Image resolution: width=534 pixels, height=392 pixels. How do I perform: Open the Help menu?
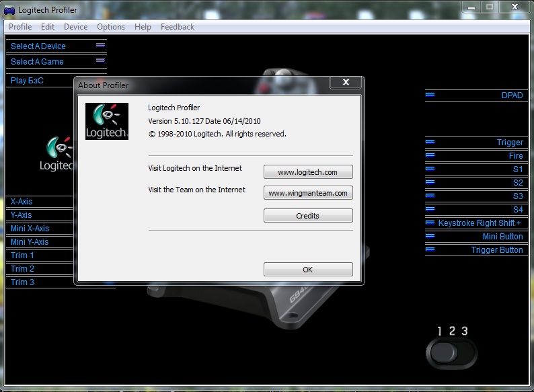point(143,27)
